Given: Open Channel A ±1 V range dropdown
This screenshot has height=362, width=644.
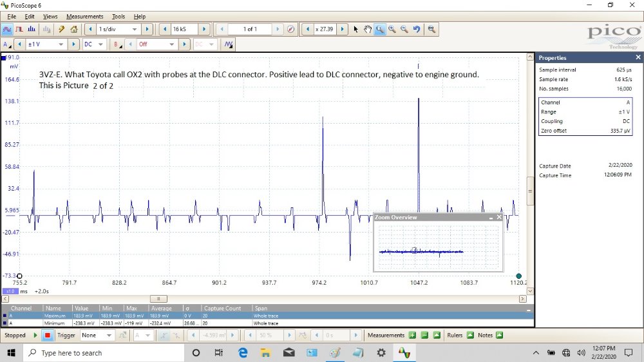Looking at the screenshot, I should click(61, 44).
